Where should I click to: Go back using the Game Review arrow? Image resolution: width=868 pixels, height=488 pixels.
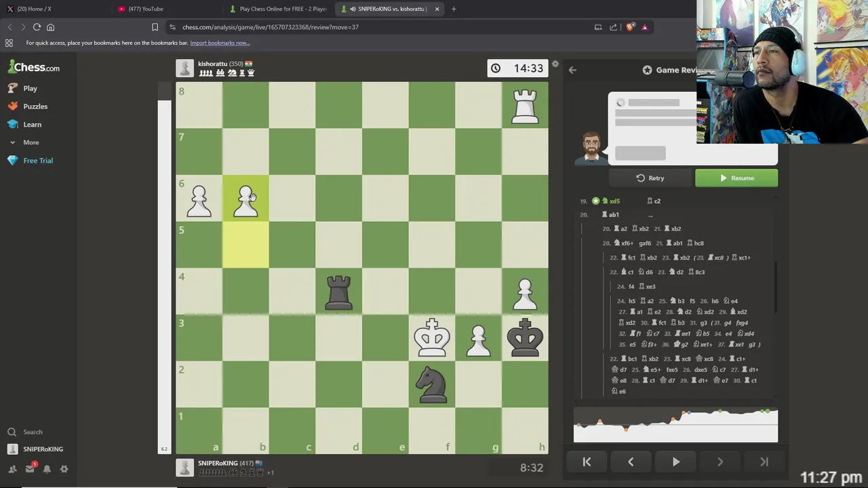pyautogui.click(x=572, y=70)
